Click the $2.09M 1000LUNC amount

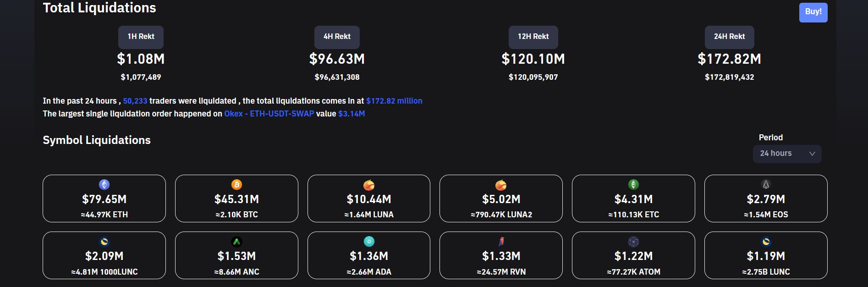[x=104, y=256]
